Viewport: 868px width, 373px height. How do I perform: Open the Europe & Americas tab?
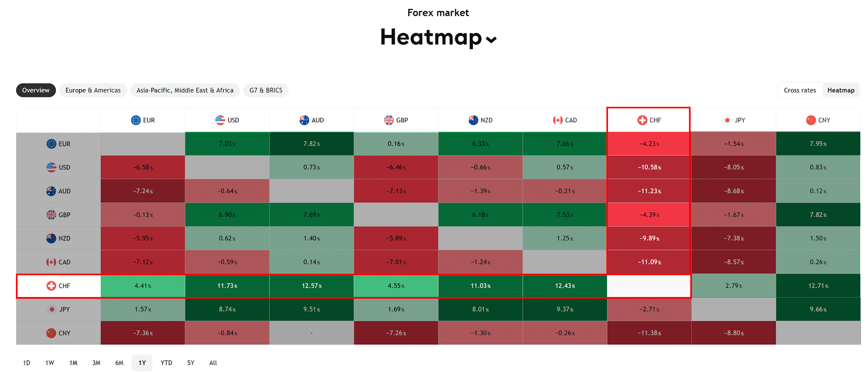click(93, 90)
